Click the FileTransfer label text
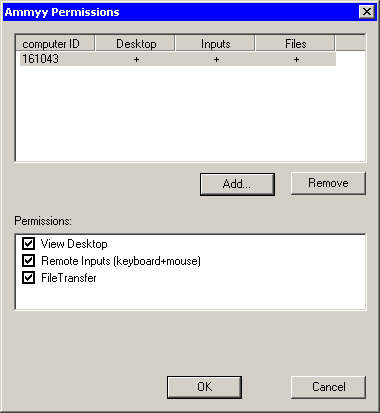This screenshot has width=380, height=413. 69,278
